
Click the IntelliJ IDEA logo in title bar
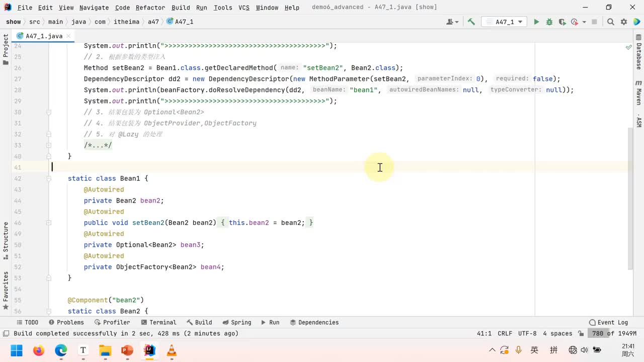(8, 7)
